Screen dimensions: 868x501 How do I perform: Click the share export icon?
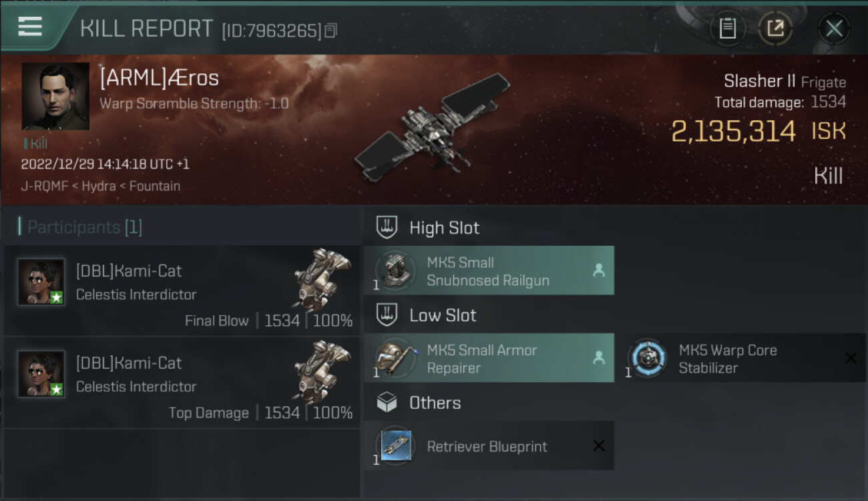775,28
